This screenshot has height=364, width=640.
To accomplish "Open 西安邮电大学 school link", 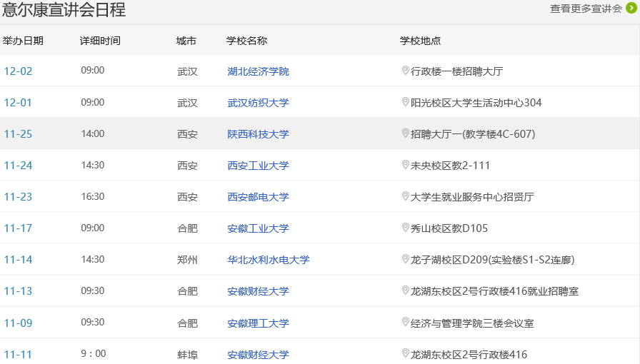I will tap(258, 197).
